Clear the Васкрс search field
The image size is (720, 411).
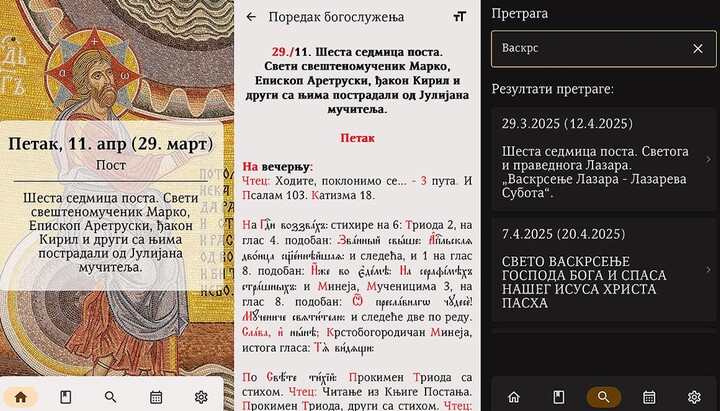pyautogui.click(x=698, y=48)
